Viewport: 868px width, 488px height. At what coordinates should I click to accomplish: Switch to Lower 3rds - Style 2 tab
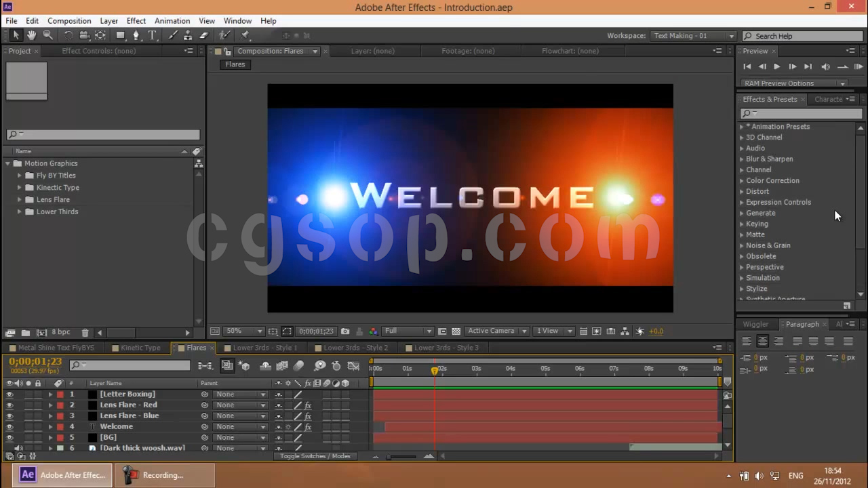355,348
